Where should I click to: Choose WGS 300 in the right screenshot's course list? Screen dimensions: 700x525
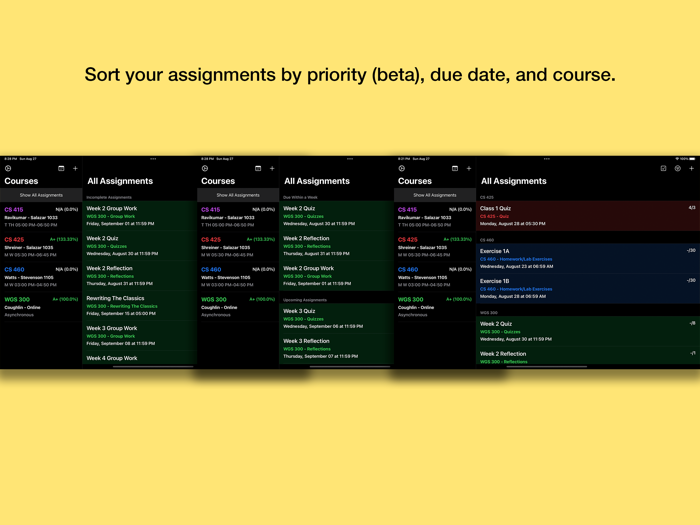point(435,307)
